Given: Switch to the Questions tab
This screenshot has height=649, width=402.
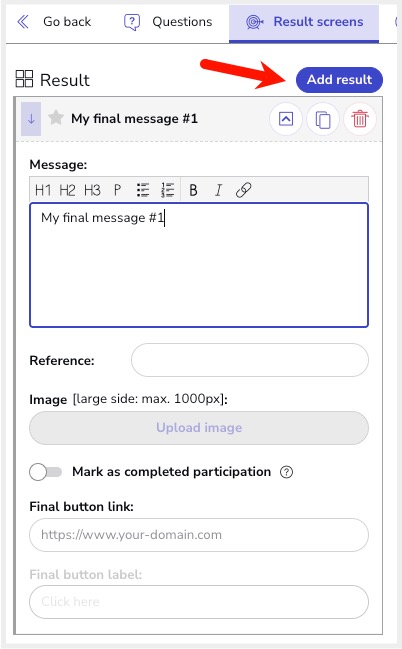Looking at the screenshot, I should [169, 22].
